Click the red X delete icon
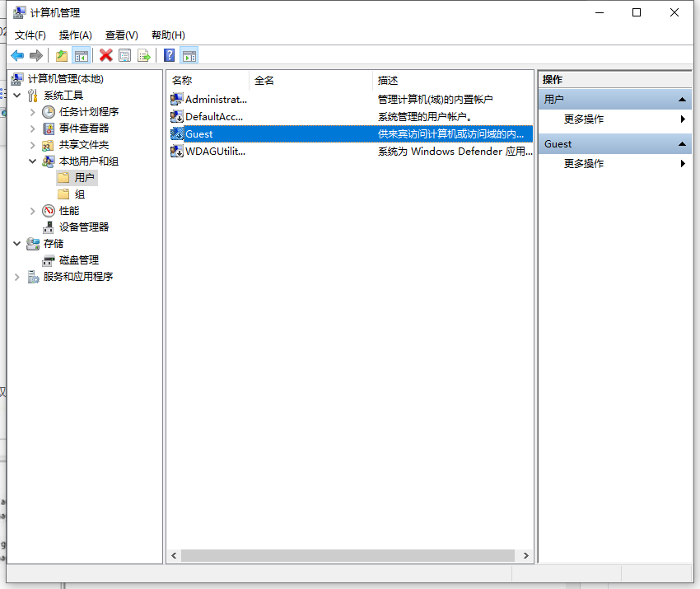Screen dimensions: 700x589 click(x=105, y=55)
